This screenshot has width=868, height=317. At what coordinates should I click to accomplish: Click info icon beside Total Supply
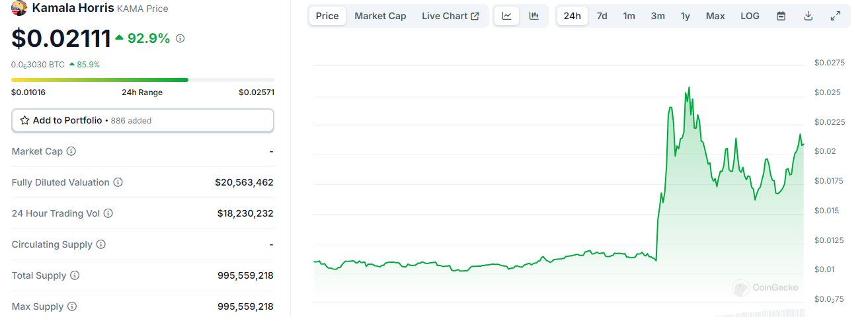tap(75, 275)
